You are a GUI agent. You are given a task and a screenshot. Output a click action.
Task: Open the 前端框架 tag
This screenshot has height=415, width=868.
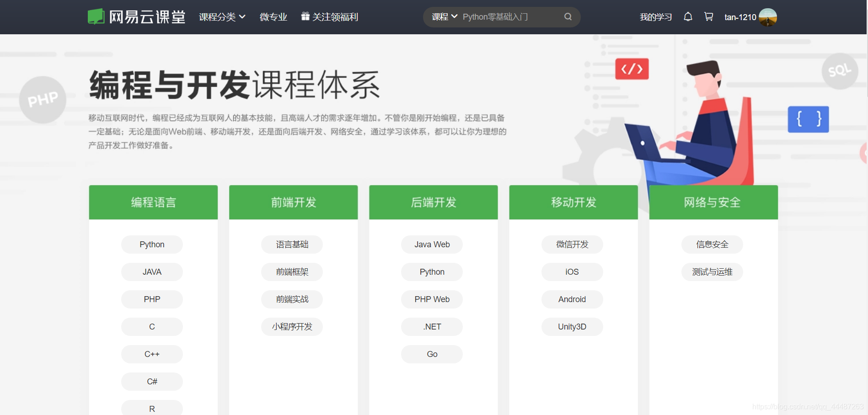tap(292, 272)
